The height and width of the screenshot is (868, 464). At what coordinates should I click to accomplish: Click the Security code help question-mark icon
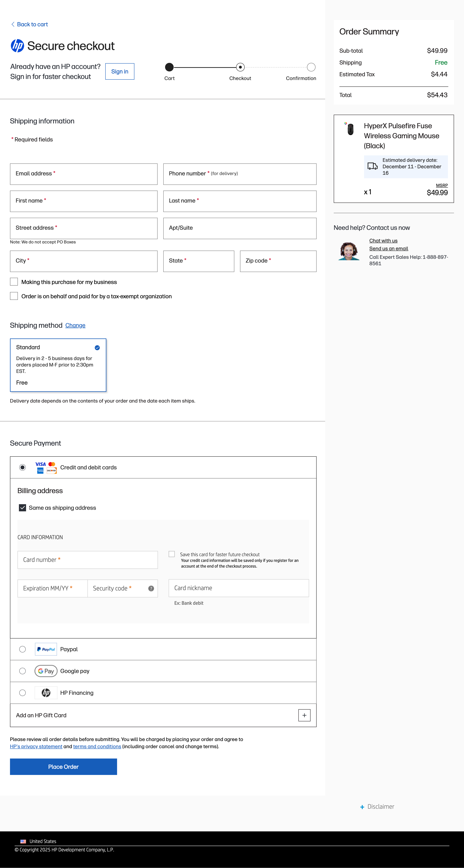pyautogui.click(x=151, y=588)
